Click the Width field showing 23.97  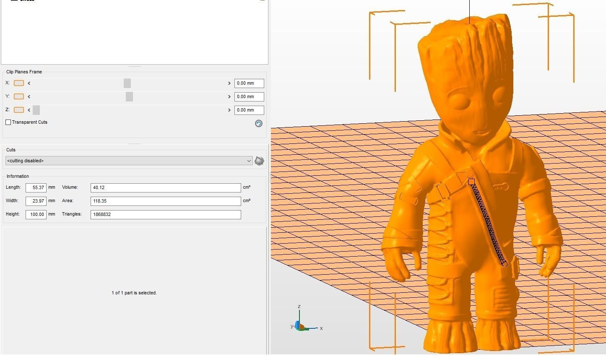(36, 201)
